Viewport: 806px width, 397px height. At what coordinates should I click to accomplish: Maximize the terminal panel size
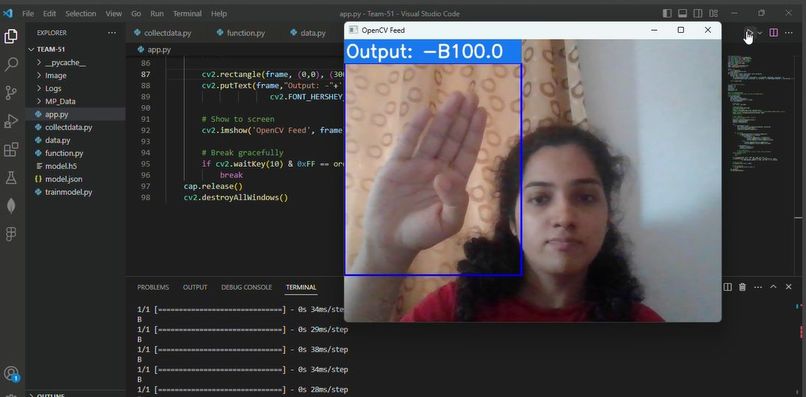click(x=773, y=287)
